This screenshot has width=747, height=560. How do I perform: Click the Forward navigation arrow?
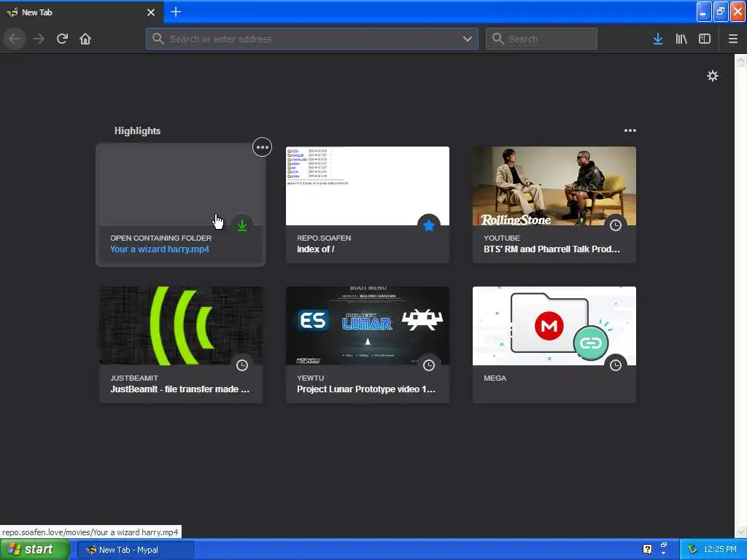(39, 39)
